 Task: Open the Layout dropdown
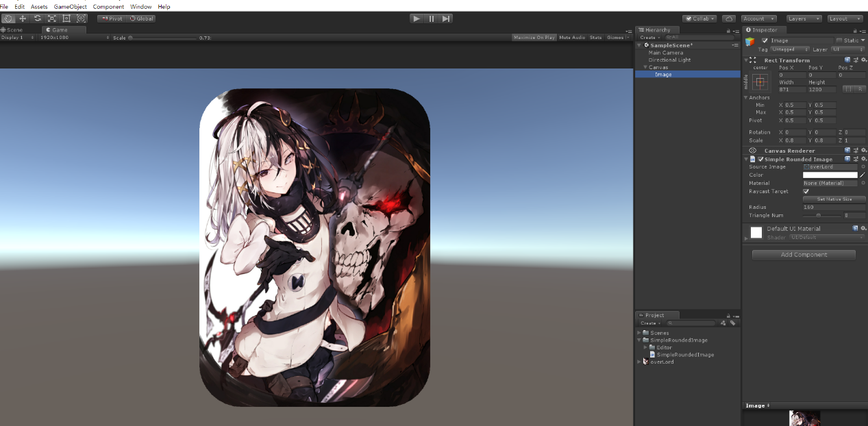pyautogui.click(x=845, y=18)
